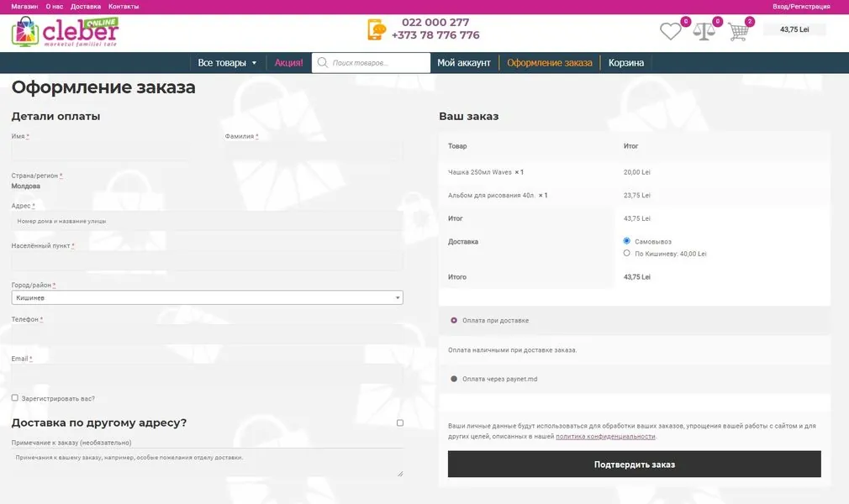
Task: Open the shopping cart icon
Action: (x=739, y=31)
